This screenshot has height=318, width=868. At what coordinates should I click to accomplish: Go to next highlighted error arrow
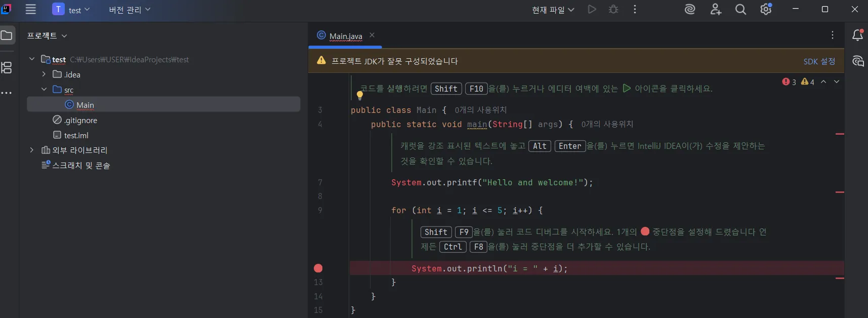(x=837, y=82)
